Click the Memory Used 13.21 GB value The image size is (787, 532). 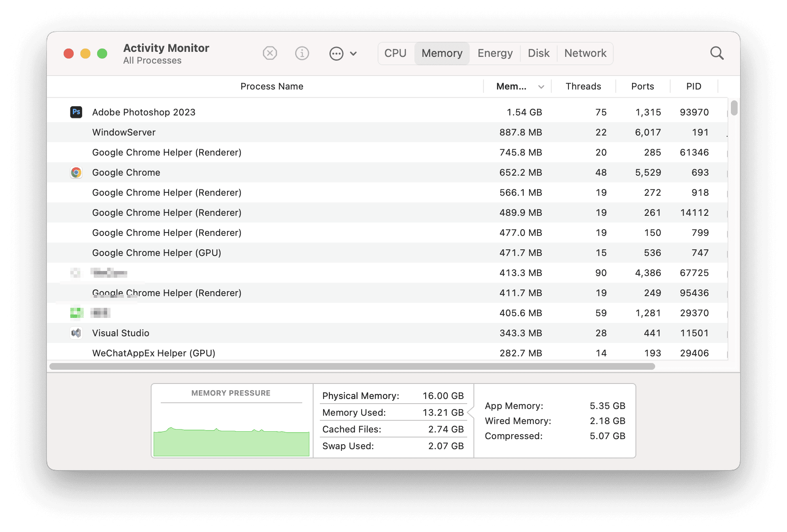click(x=443, y=412)
